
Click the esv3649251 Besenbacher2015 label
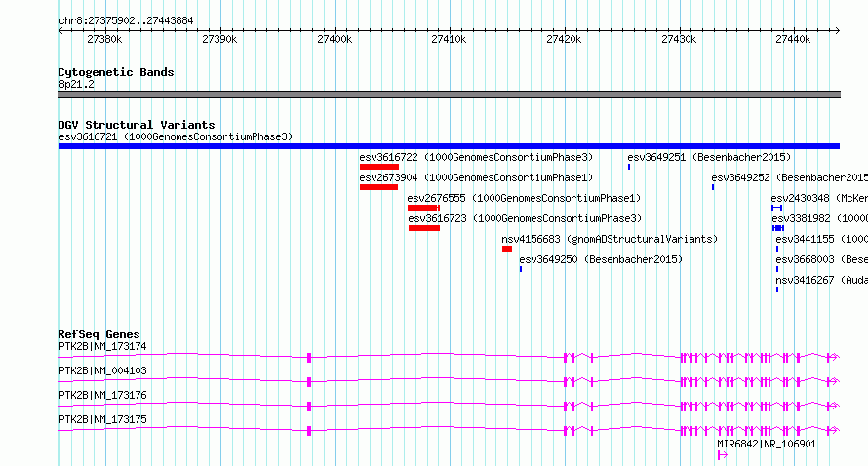tap(709, 157)
